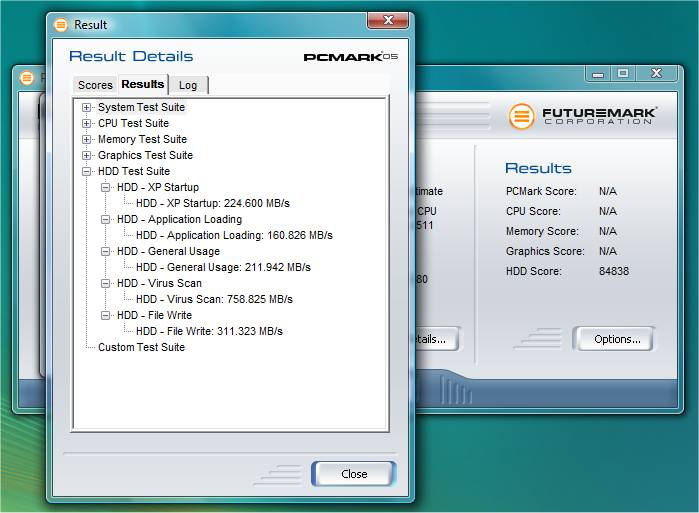
Task: Click the CPU Score label in main window
Action: [x=533, y=211]
